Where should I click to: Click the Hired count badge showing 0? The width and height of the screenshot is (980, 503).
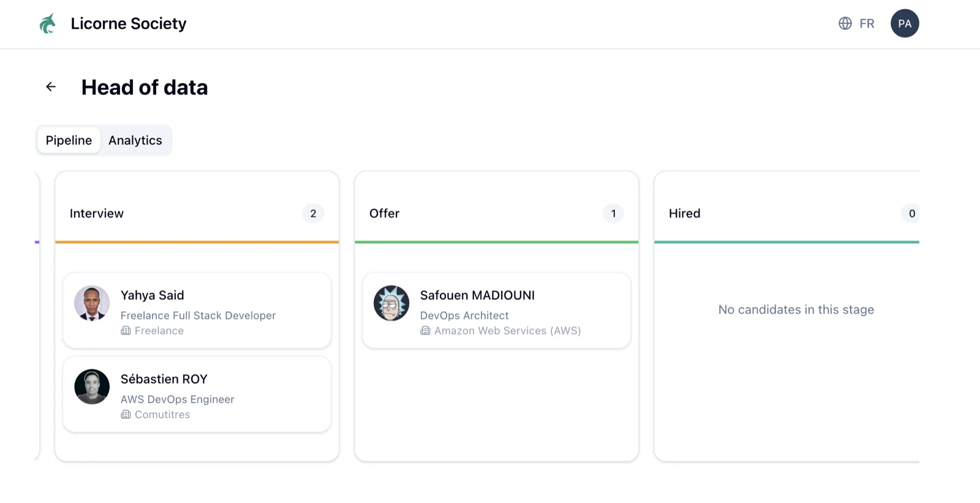[911, 213]
